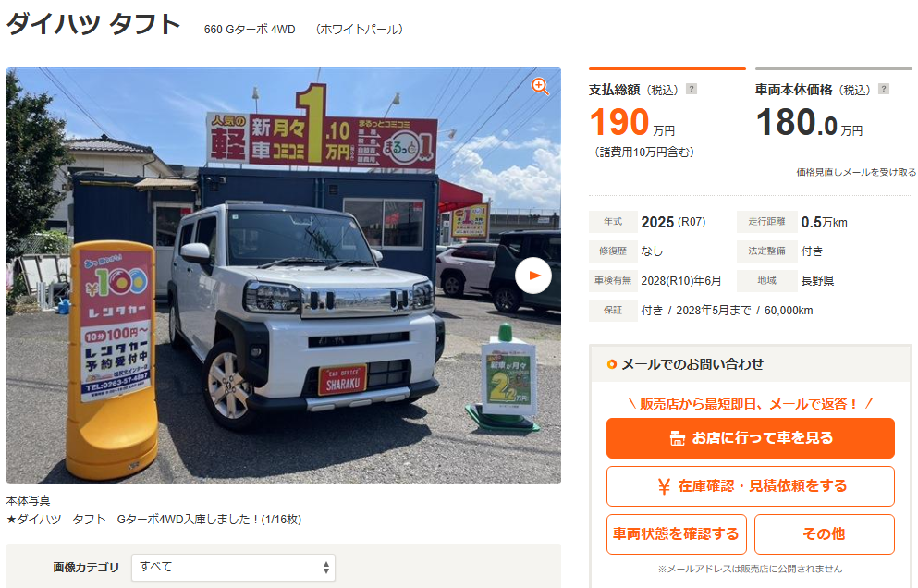Click the ダイハツ タフト title heading

tap(93, 25)
